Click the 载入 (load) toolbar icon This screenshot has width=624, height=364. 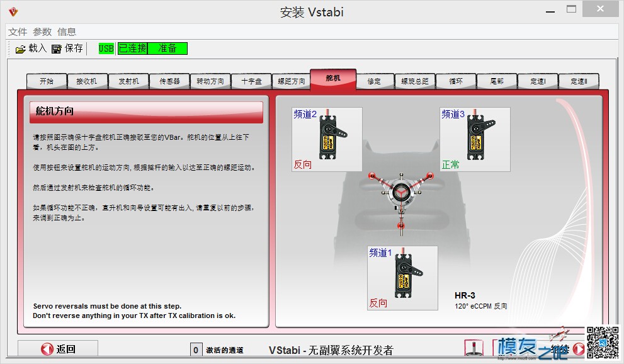point(20,49)
